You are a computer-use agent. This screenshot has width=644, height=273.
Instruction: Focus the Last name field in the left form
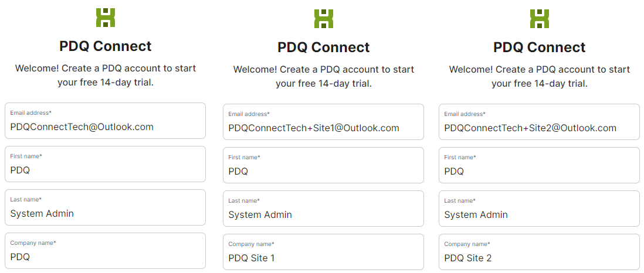105,207
